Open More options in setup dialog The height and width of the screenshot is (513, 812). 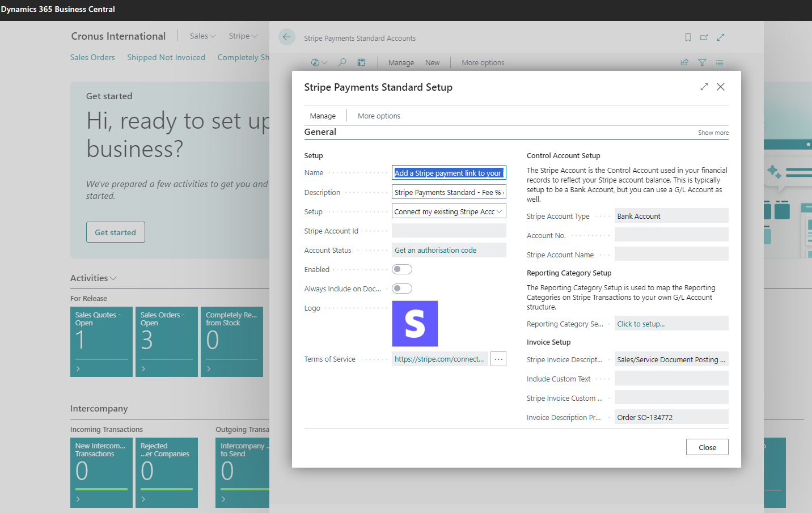pyautogui.click(x=379, y=116)
